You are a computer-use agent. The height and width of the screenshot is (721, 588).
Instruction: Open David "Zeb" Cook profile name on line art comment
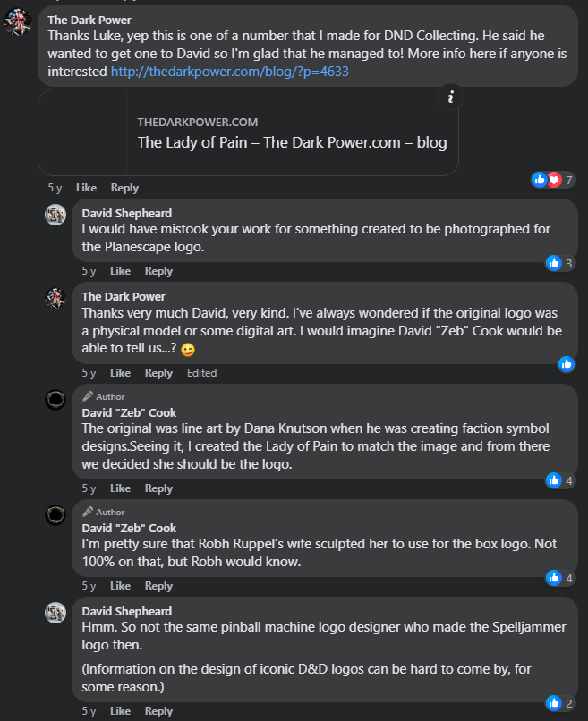(x=129, y=413)
